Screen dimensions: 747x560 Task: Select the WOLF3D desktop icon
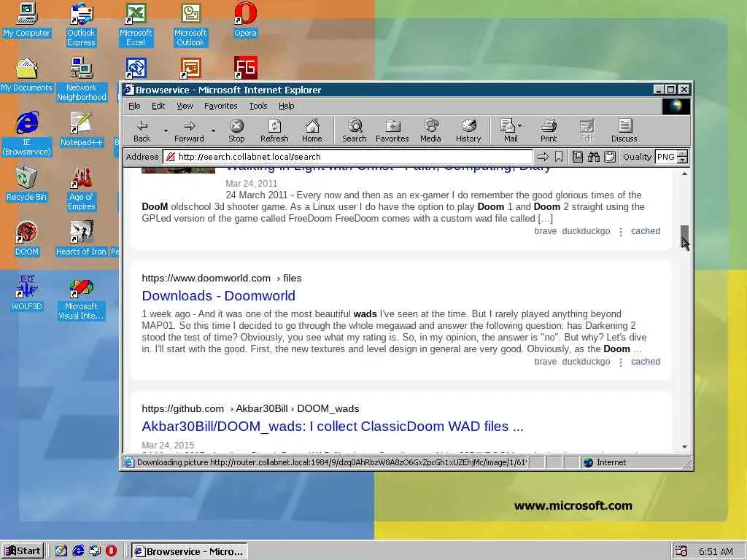(27, 293)
